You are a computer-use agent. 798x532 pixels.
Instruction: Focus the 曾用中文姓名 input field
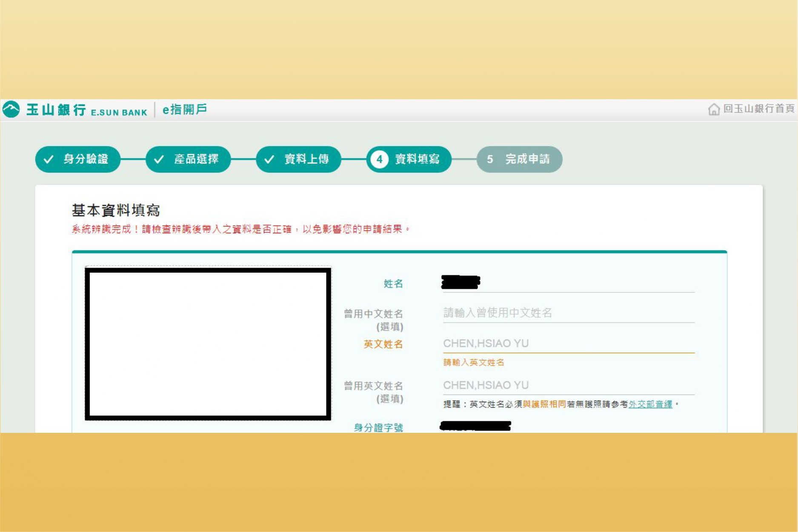[x=569, y=313]
